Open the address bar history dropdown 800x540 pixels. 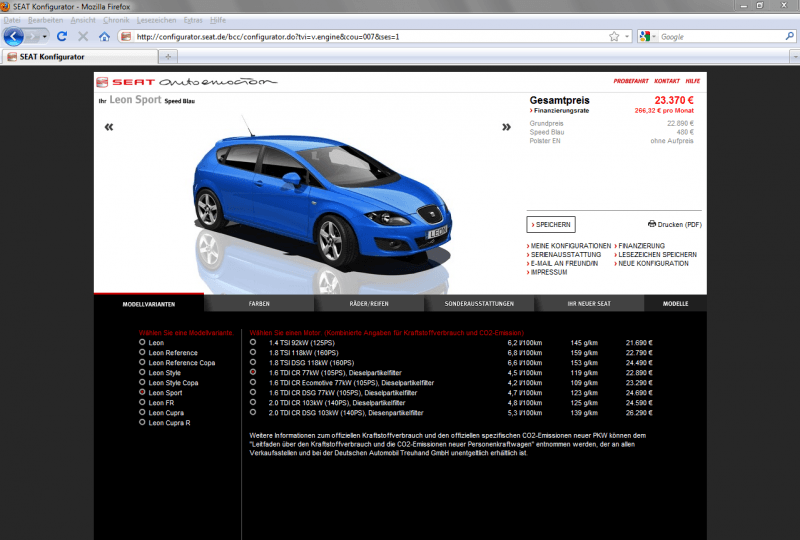point(627,37)
